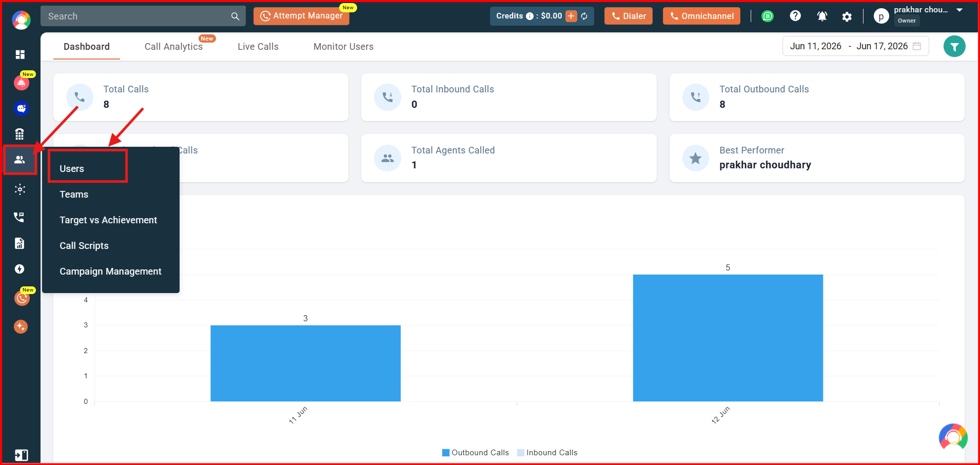Viewport: 980px width, 465px height.
Task: Click the calendar icon in date range
Action: pyautogui.click(x=917, y=46)
